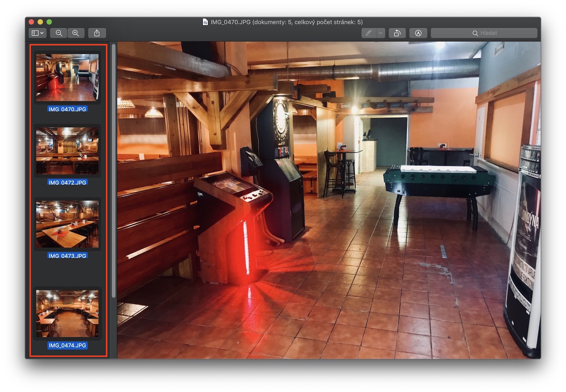Choose the IMG_0474.JPG thumbnail image
Image resolution: width=566 pixels, height=392 pixels.
coord(67,313)
